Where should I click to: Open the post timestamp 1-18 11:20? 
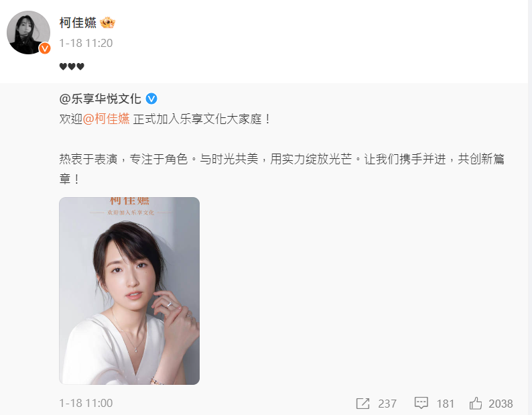coord(86,43)
